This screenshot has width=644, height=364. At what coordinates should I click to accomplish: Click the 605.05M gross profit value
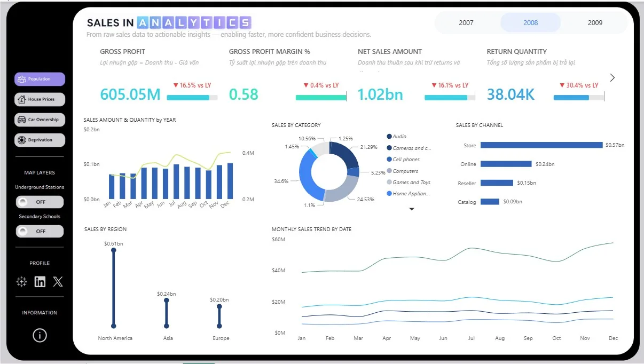(130, 94)
